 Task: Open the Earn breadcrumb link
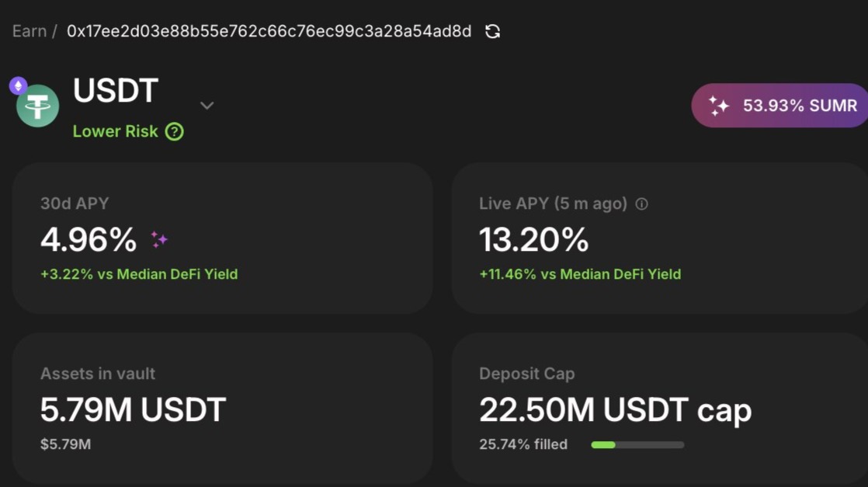coord(29,31)
